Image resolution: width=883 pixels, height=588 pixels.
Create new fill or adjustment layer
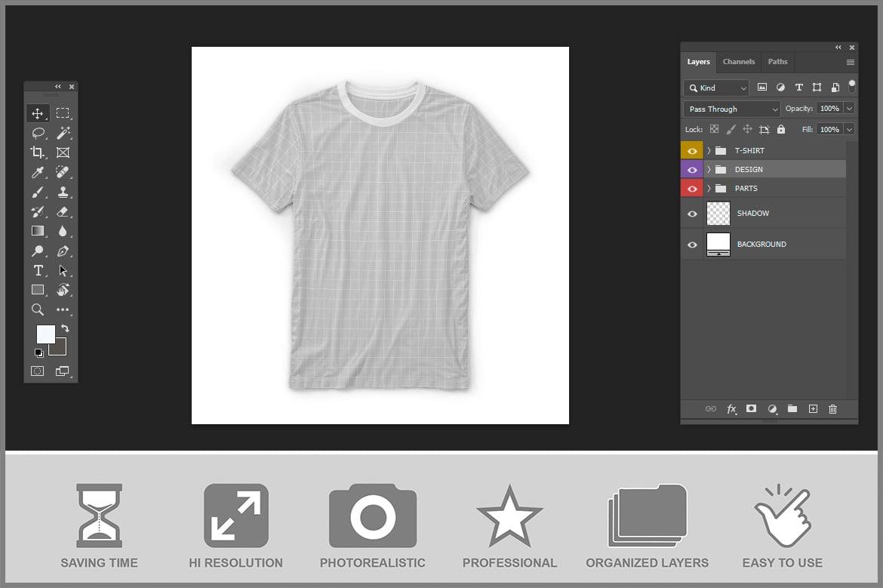pyautogui.click(x=773, y=409)
